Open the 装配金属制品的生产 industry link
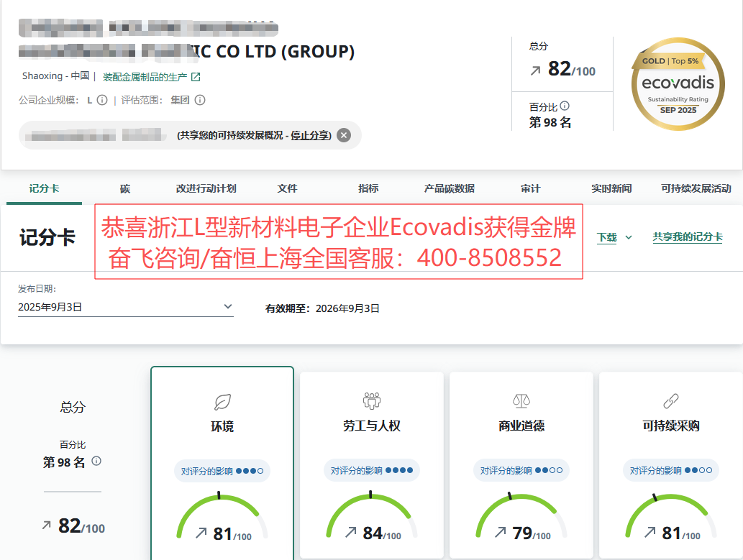Image resolution: width=743 pixels, height=560 pixels. [x=145, y=77]
